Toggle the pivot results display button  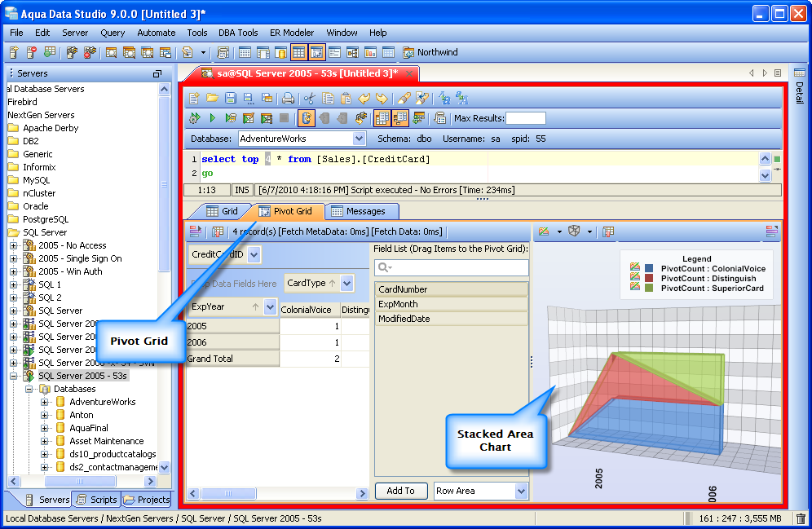(x=400, y=118)
